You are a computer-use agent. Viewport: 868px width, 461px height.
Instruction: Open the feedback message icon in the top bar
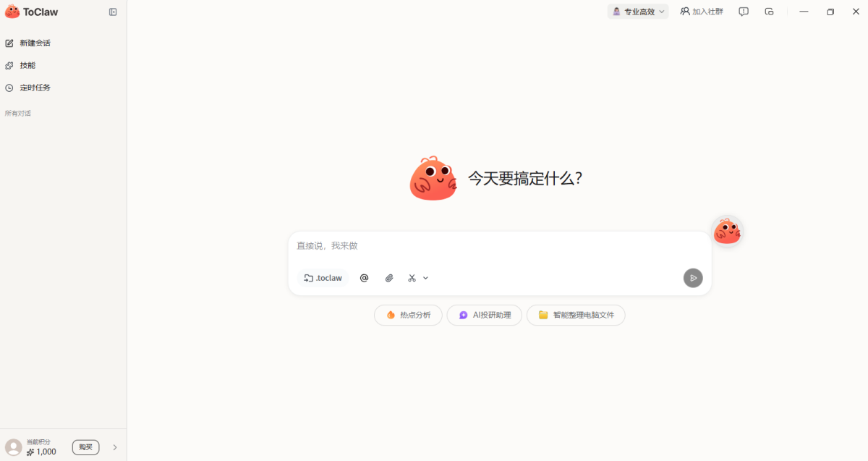744,12
